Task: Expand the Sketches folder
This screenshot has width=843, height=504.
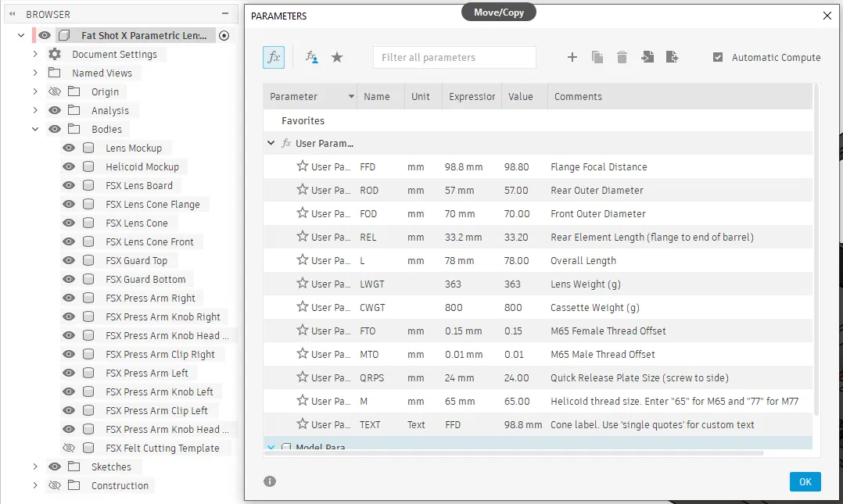Action: click(35, 466)
